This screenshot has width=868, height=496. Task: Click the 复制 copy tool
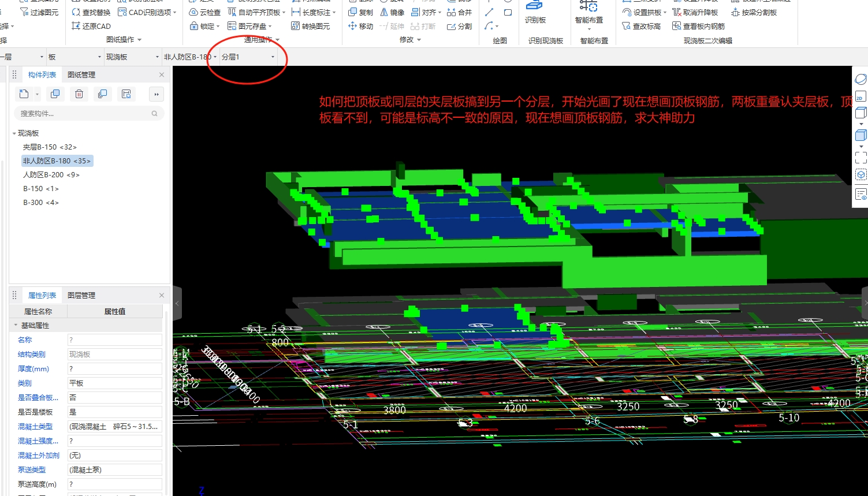361,12
